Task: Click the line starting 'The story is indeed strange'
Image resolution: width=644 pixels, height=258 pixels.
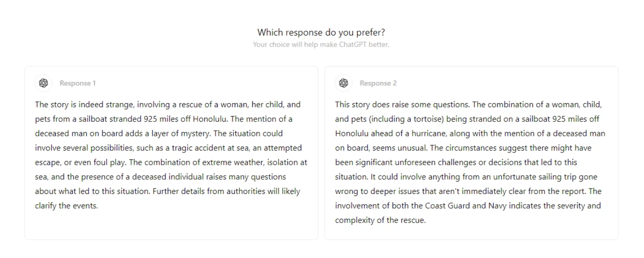Action: (x=168, y=105)
